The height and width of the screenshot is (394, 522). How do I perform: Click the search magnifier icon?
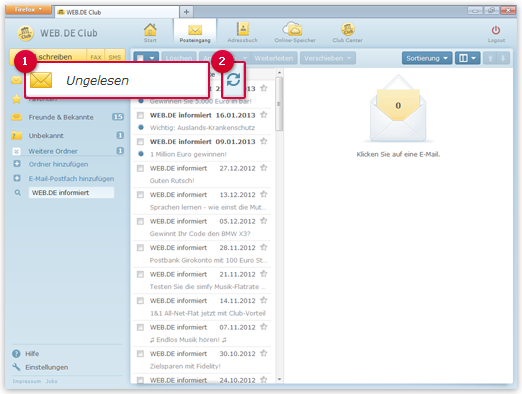pyautogui.click(x=17, y=193)
